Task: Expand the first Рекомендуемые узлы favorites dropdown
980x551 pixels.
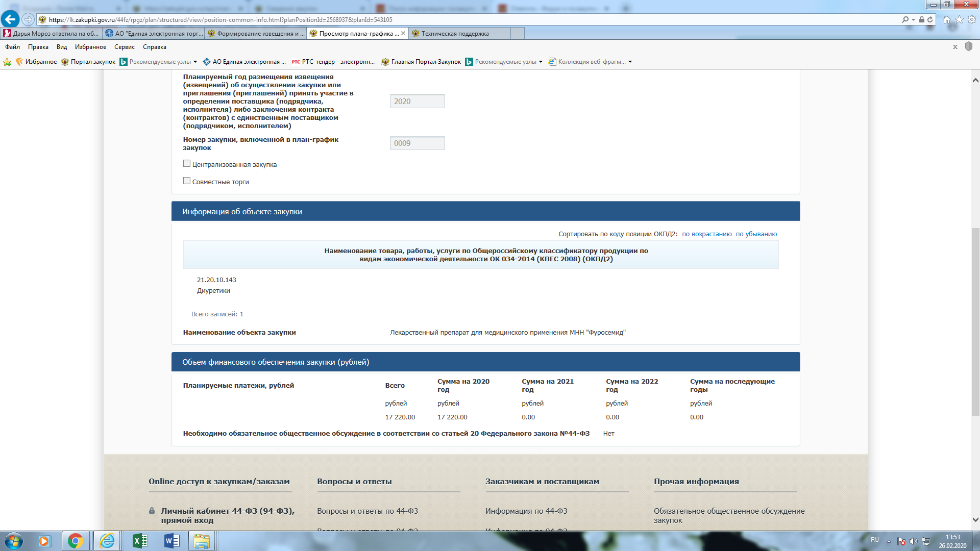Action: point(195,62)
